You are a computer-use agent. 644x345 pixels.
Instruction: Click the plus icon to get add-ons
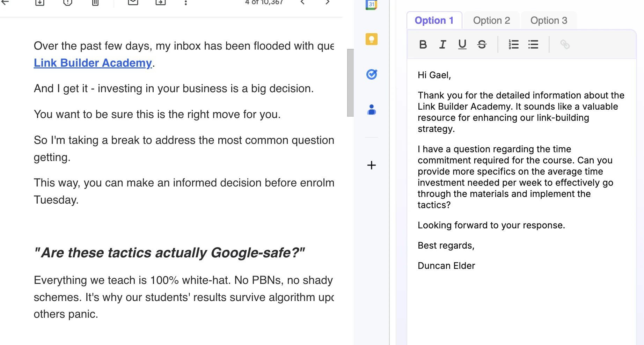click(371, 165)
